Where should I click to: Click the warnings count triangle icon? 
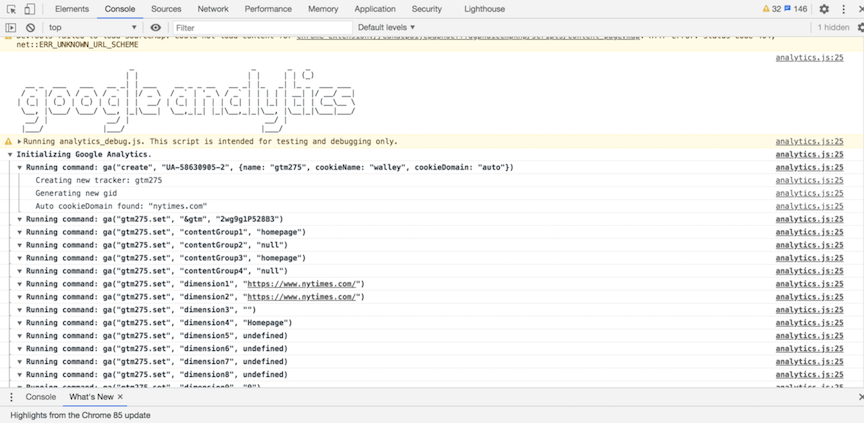pyautogui.click(x=766, y=9)
